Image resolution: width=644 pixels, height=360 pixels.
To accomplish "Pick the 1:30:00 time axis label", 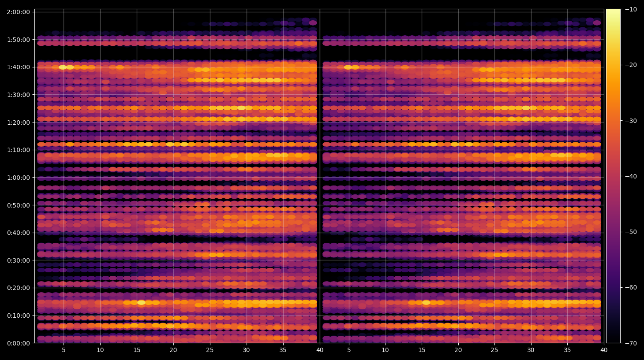I will click(18, 95).
